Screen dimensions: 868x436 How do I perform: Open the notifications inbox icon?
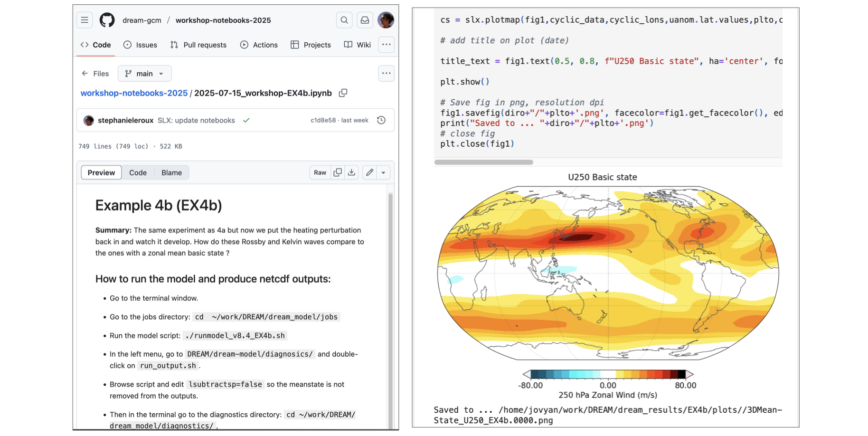pyautogui.click(x=365, y=20)
